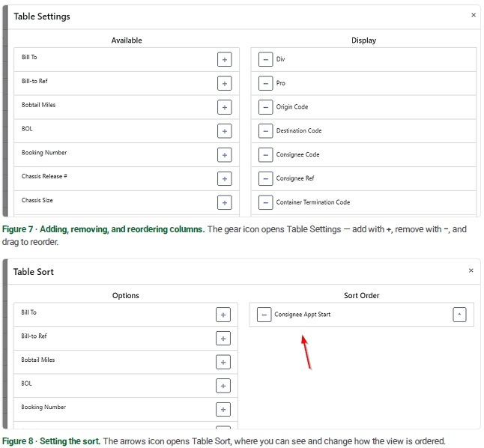Add Booking Number as a Table Sort option

(x=223, y=410)
